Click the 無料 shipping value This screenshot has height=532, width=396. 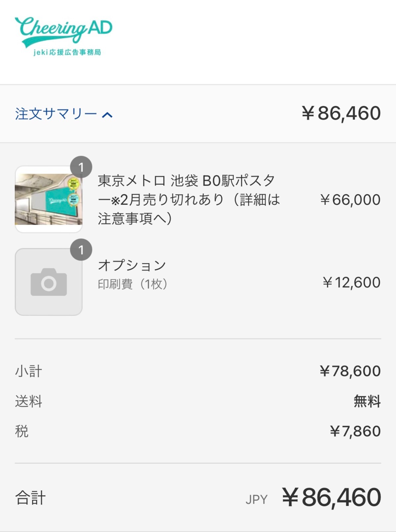[367, 401]
